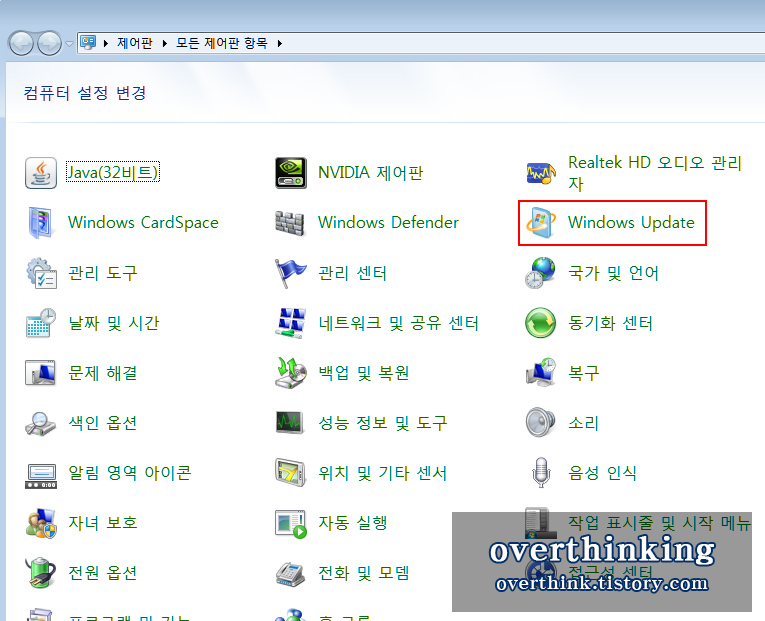Open the 문제 해결 monitor icon
765x621 pixels.
pyautogui.click(x=40, y=373)
